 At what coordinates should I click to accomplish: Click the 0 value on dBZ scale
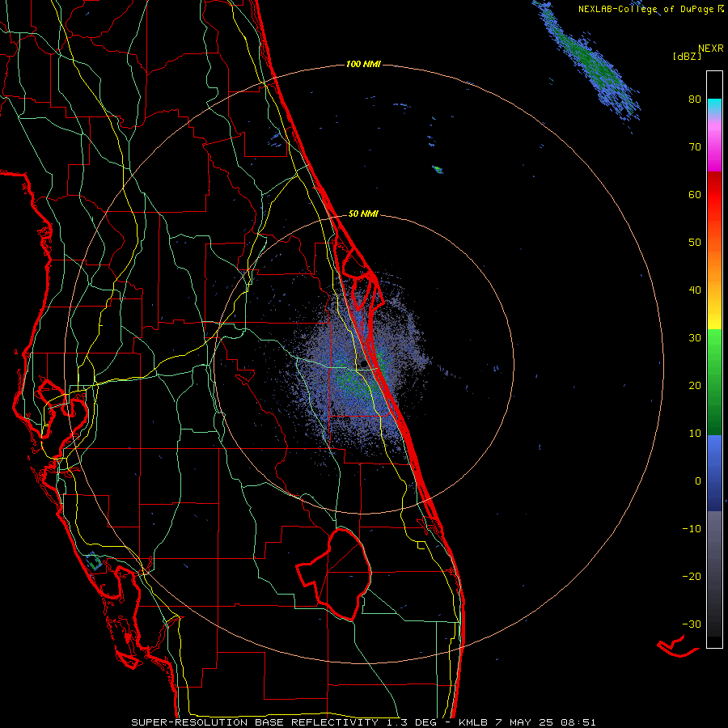tap(698, 481)
